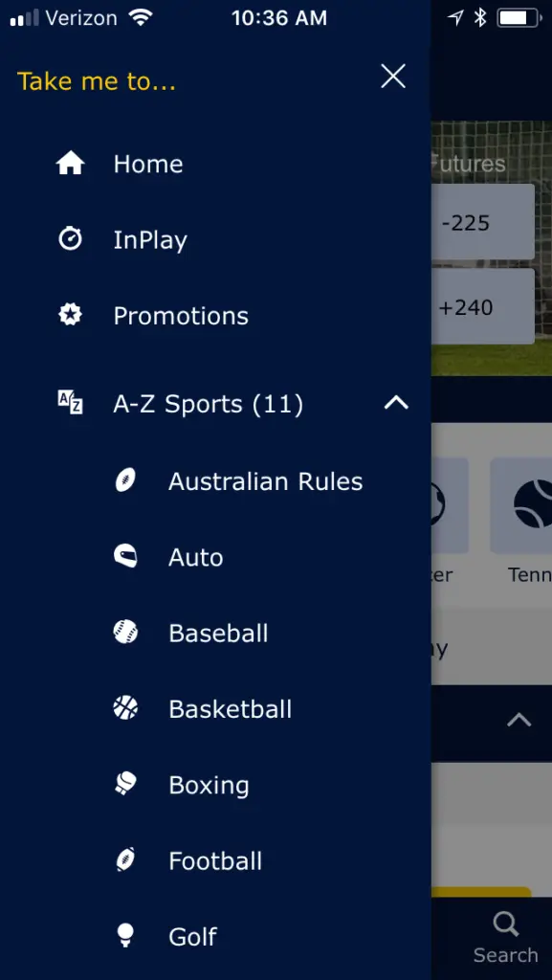The width and height of the screenshot is (552, 980).
Task: Expand A-Z Sports (11) label
Action: click(208, 405)
